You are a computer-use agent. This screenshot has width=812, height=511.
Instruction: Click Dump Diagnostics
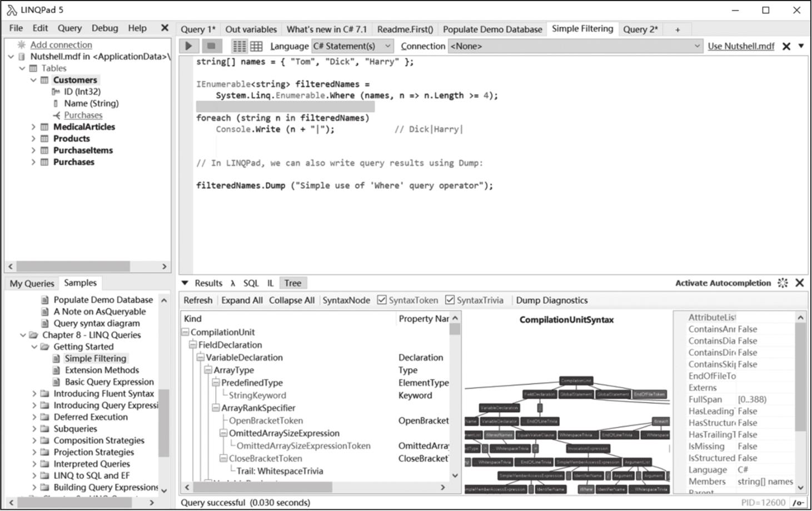pos(551,300)
